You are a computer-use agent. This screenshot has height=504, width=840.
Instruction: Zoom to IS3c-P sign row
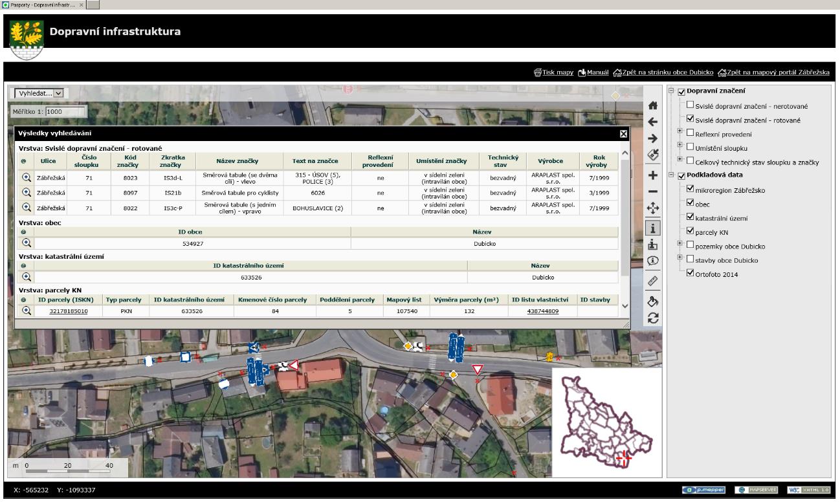click(x=27, y=207)
